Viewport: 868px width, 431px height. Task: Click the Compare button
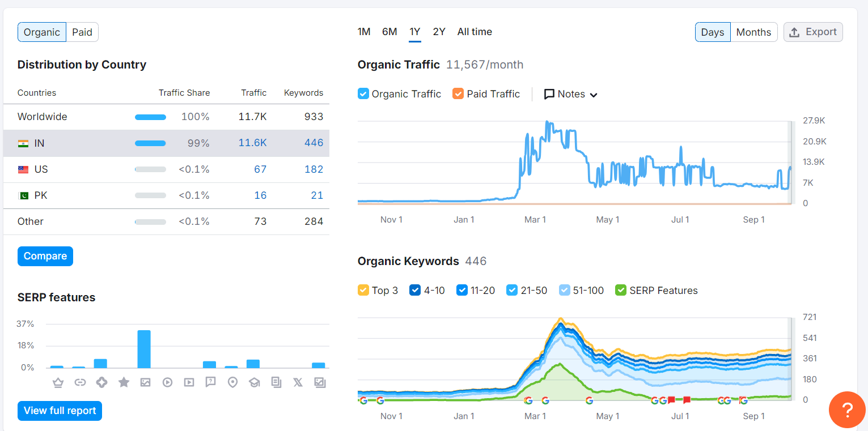coord(45,256)
